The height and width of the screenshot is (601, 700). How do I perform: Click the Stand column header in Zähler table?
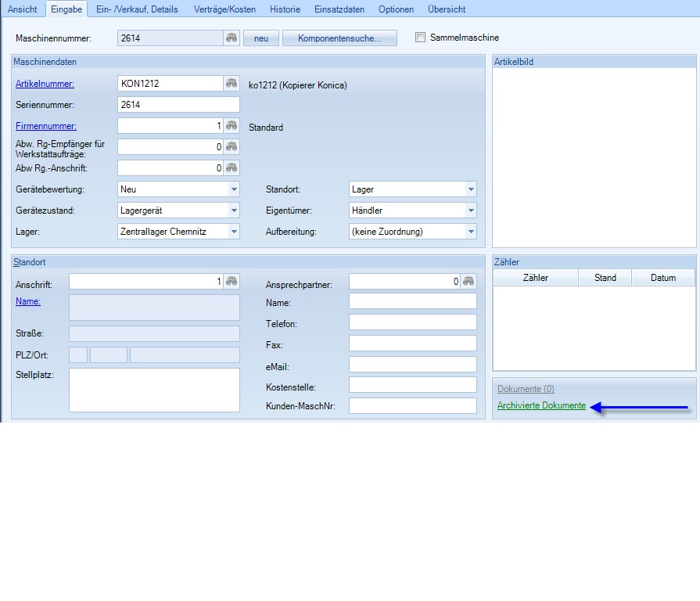(x=605, y=278)
